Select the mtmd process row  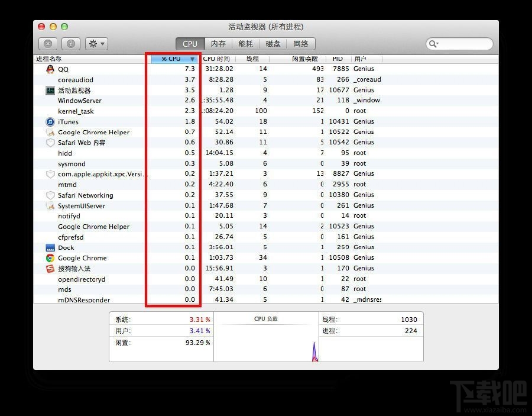click(266, 185)
